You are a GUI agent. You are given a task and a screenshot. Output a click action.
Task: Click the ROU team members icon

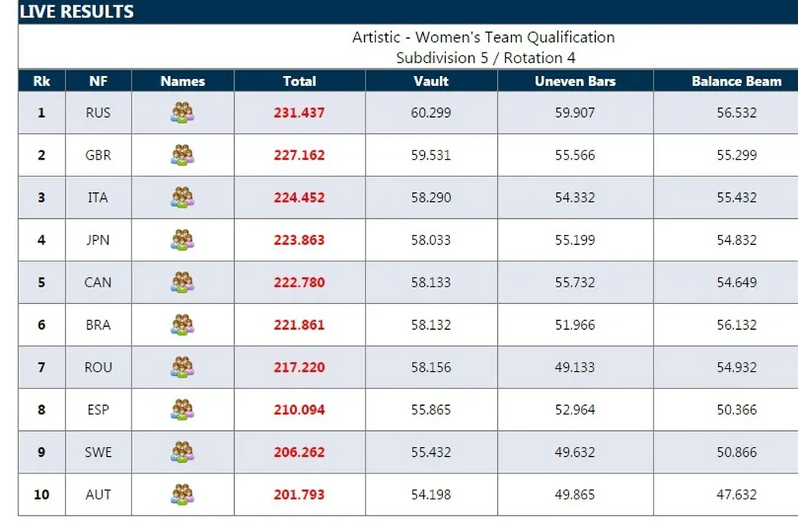tap(182, 367)
